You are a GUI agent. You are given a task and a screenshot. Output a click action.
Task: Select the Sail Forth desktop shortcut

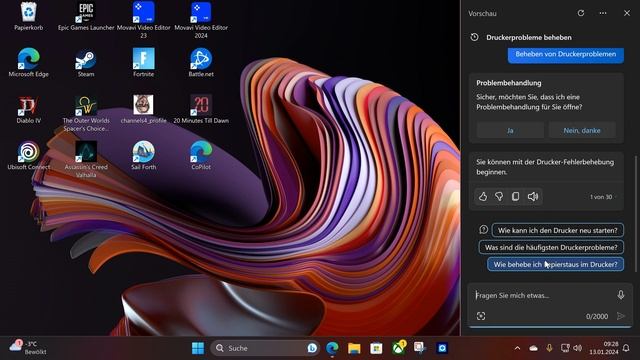[143, 156]
